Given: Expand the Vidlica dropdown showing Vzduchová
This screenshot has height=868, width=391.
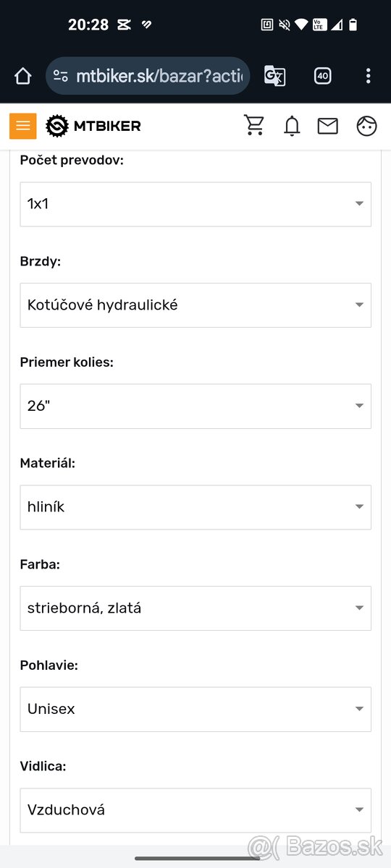Looking at the screenshot, I should point(195,810).
